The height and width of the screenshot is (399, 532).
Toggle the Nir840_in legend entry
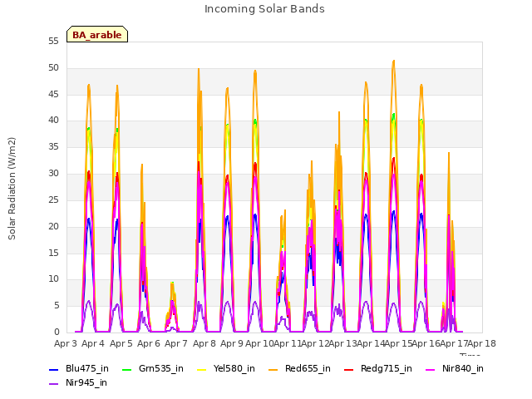[x=455, y=368]
